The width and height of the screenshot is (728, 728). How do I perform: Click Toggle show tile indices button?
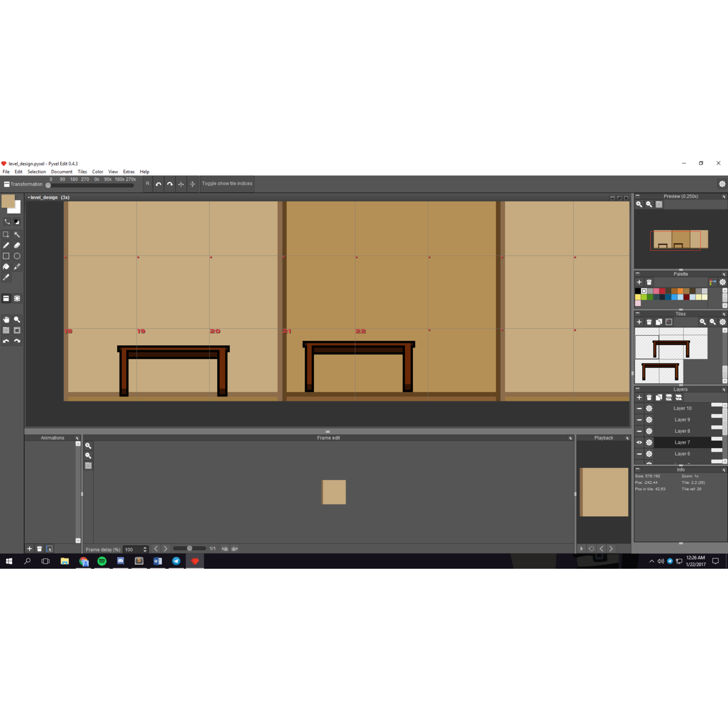pos(227,184)
